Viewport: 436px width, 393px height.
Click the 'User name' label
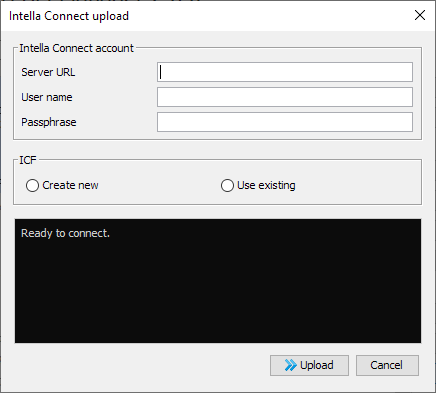(x=47, y=97)
